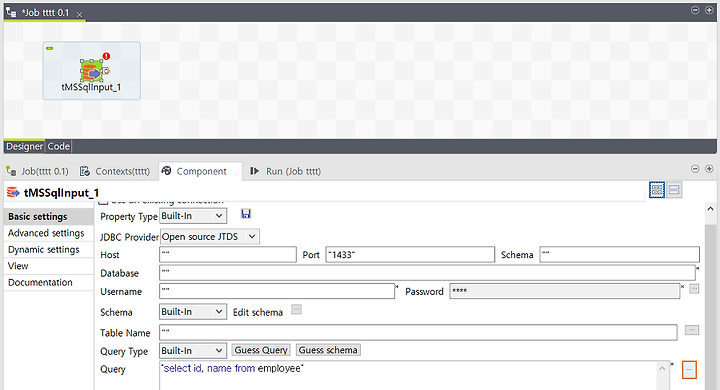The image size is (720, 390).
Task: Click the Edit schema label
Action: click(258, 312)
